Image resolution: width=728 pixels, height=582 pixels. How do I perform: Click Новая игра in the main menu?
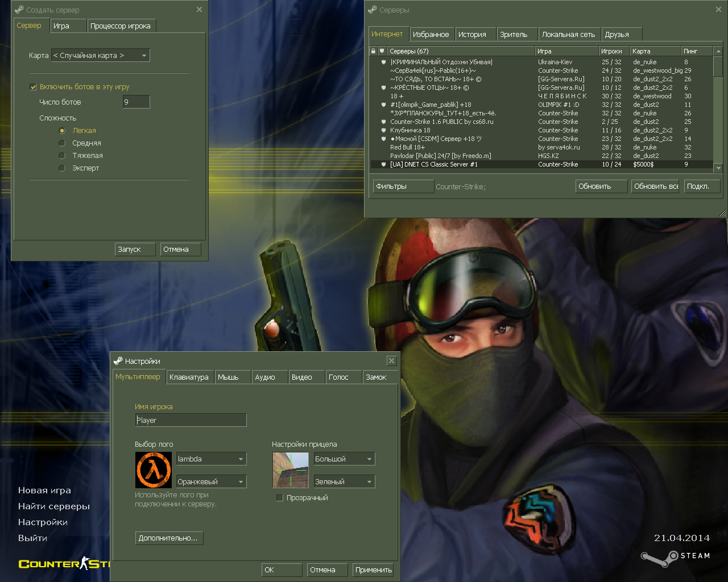pyautogui.click(x=44, y=490)
